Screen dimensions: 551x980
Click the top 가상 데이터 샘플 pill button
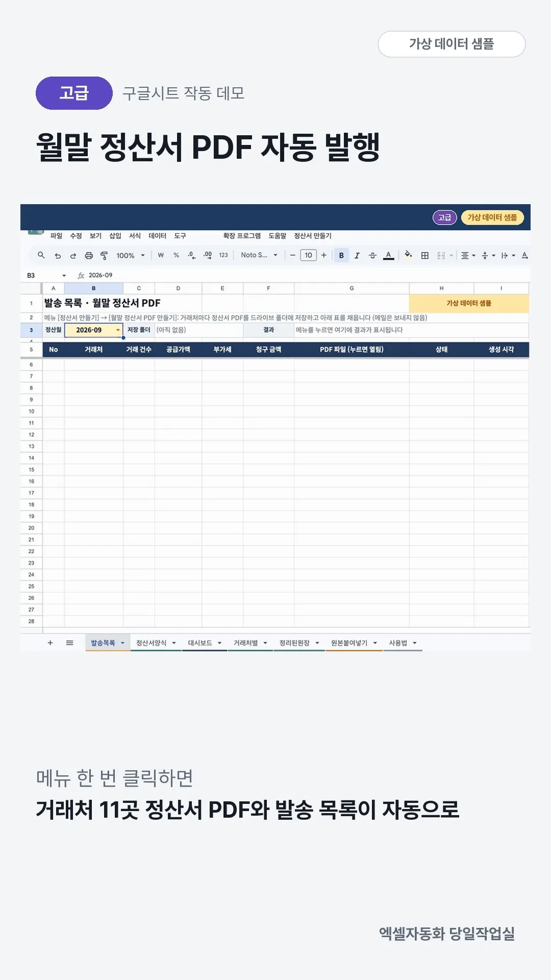[452, 44]
